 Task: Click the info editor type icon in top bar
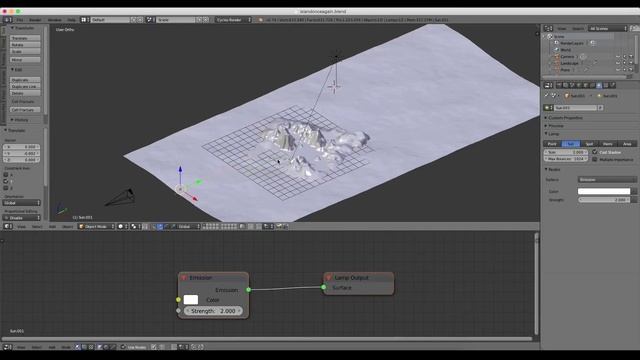[x=8, y=20]
